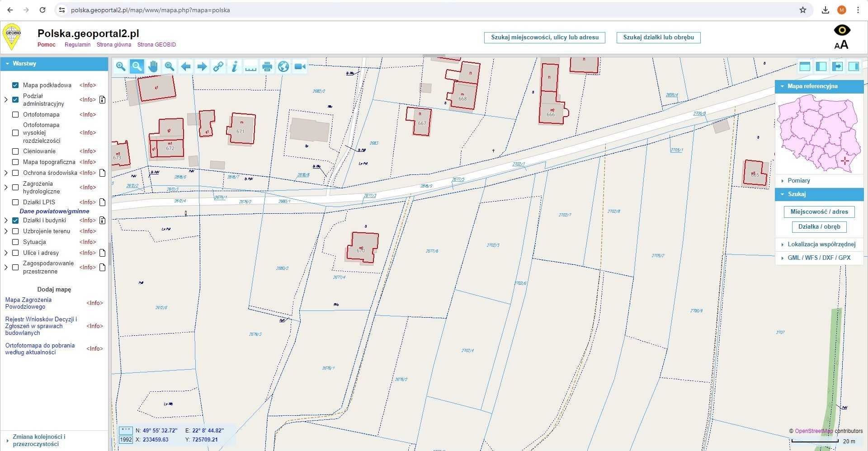Toggle top panel layout icon
The width and height of the screenshot is (868, 451).
coord(805,66)
